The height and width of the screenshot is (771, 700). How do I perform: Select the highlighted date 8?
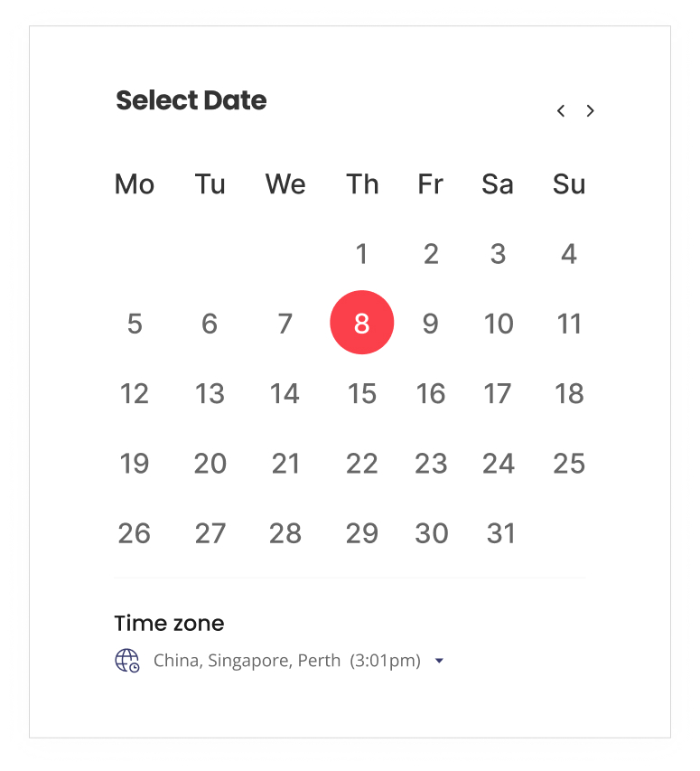362,323
